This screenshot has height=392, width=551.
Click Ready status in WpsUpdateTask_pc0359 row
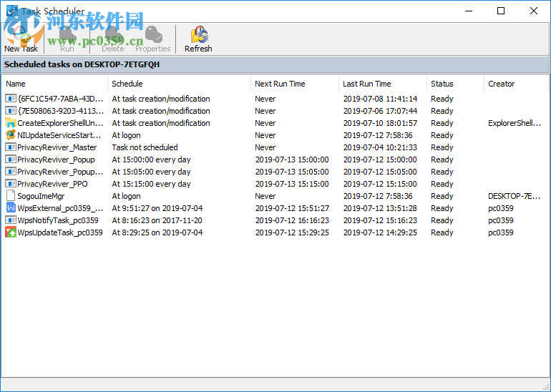(x=442, y=232)
